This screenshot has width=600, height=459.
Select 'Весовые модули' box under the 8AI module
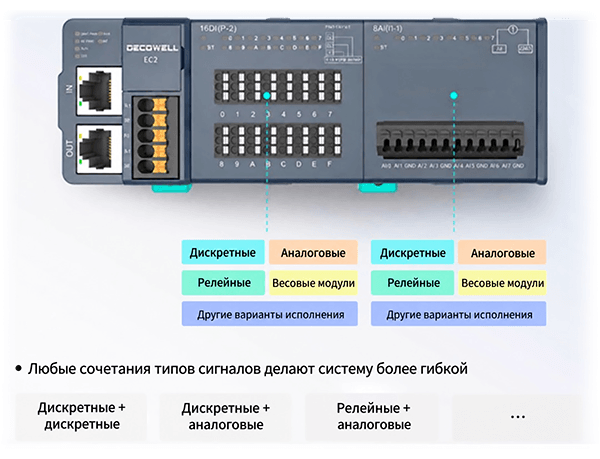[x=502, y=283]
